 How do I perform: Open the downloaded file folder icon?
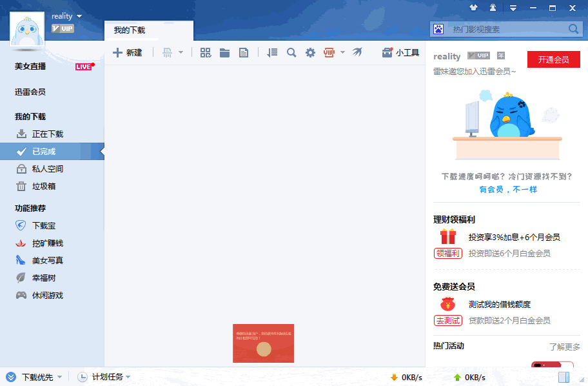tap(224, 52)
